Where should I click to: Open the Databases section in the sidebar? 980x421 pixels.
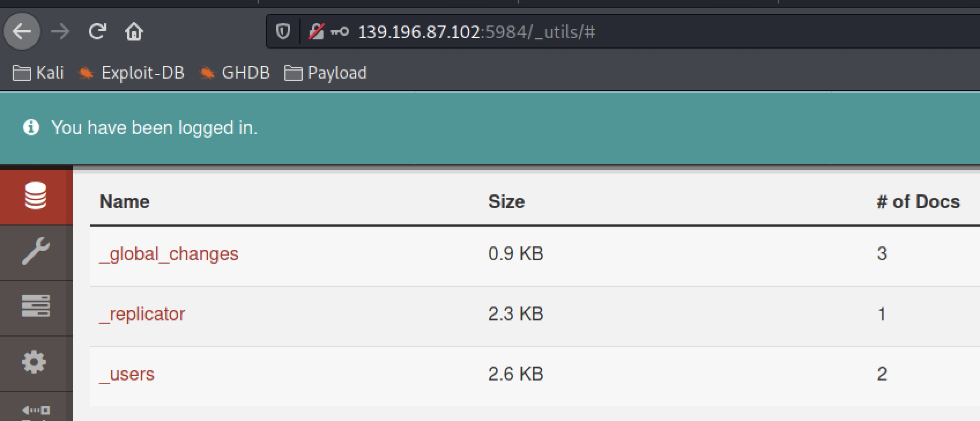36,195
